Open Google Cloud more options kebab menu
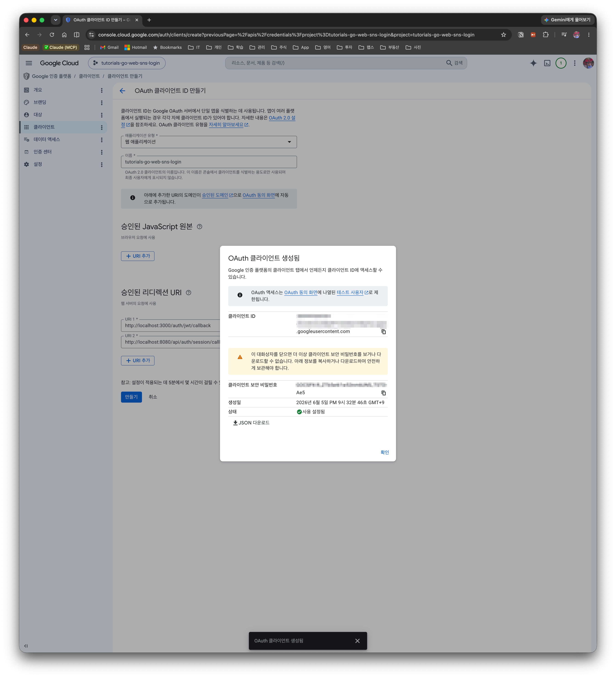The height and width of the screenshot is (678, 616). 575,63
